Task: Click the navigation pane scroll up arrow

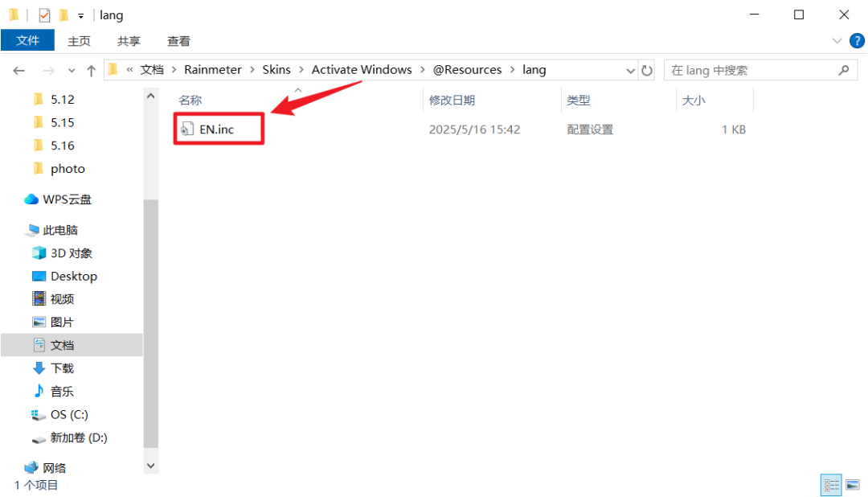Action: [151, 96]
